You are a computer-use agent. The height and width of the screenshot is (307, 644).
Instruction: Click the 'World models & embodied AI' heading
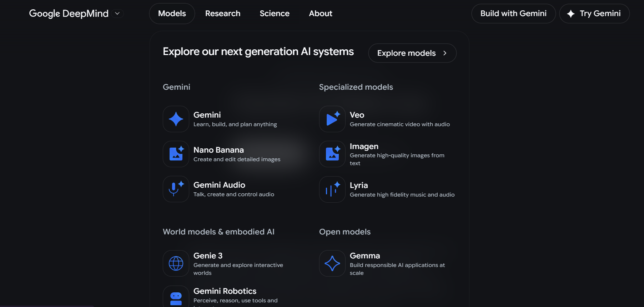(218, 232)
